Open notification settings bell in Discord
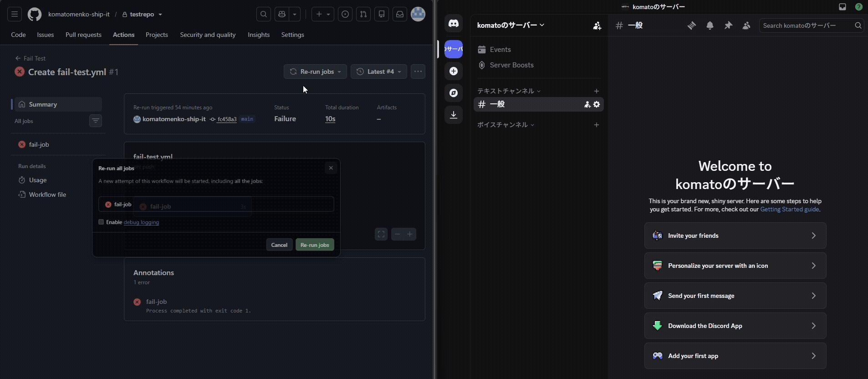The image size is (868, 379). [x=710, y=26]
